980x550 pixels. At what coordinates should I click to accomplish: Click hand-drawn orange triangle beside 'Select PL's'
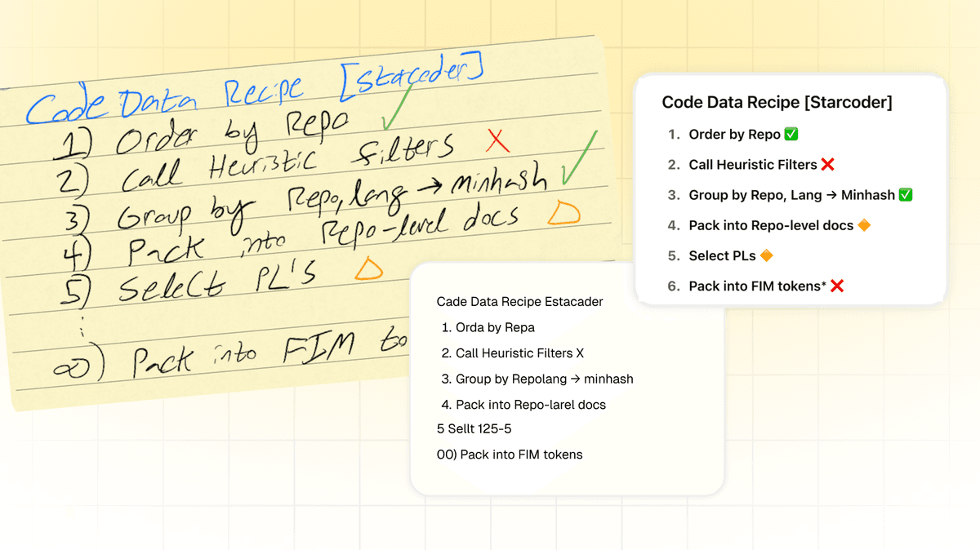[368, 268]
